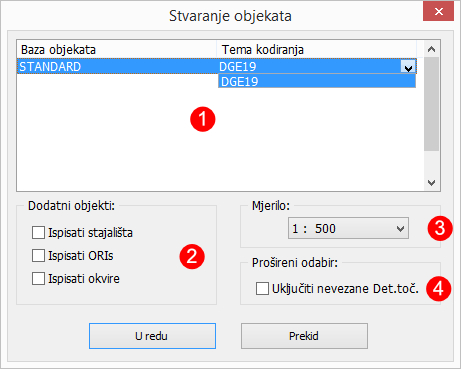Viewport: 461px width, 369px height.
Task: Click the red annotation marker 3
Action: [x=440, y=228]
